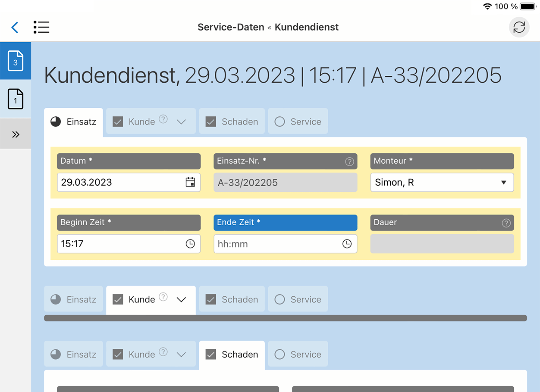
Task: Open the Monteur dropdown showing Simon, R
Action: point(442,182)
